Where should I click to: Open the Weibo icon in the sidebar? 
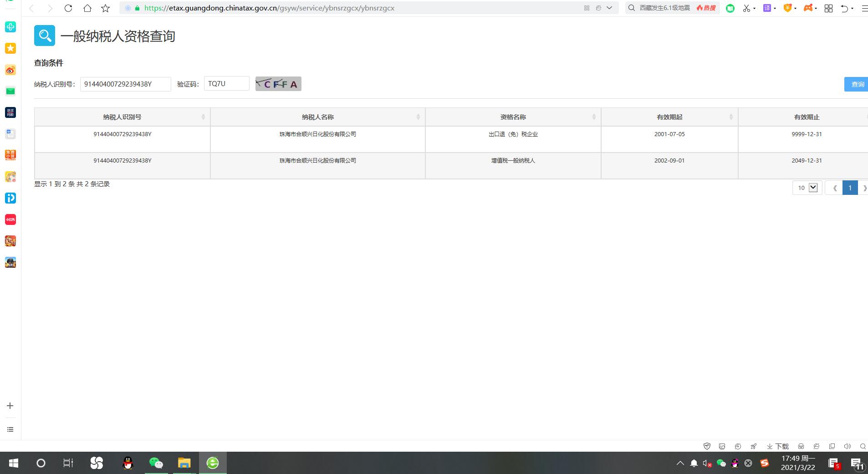pos(10,70)
